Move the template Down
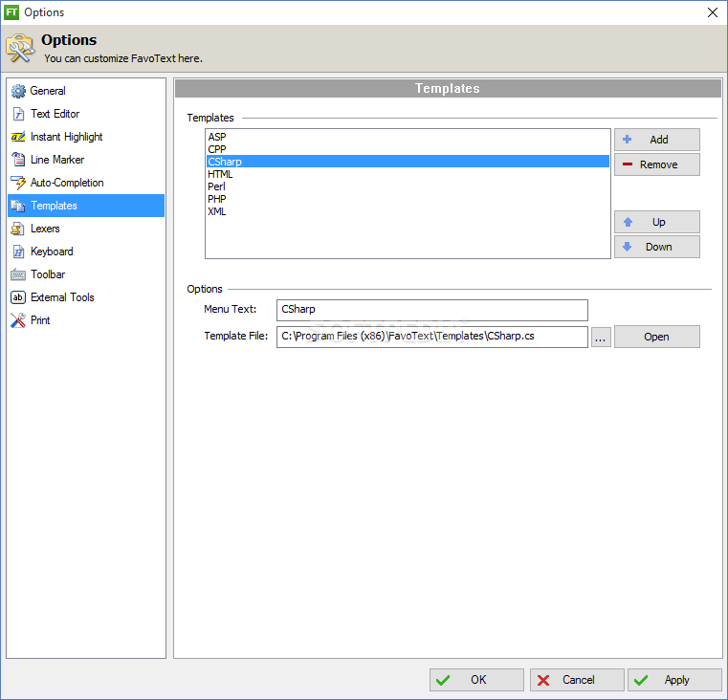This screenshot has height=700, width=728. point(657,247)
